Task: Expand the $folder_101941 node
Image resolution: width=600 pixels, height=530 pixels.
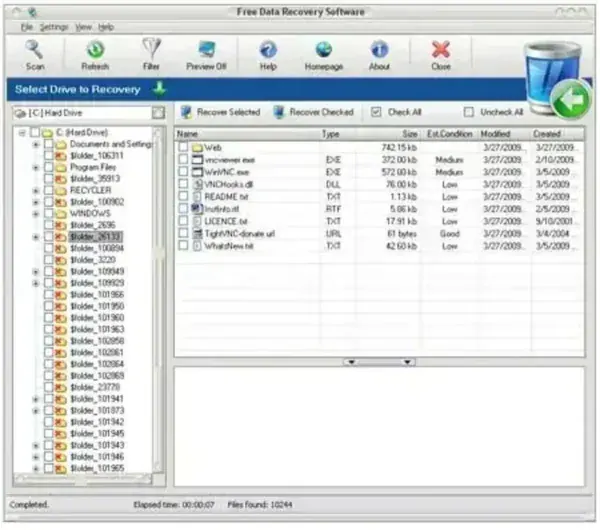Action: [x=36, y=399]
